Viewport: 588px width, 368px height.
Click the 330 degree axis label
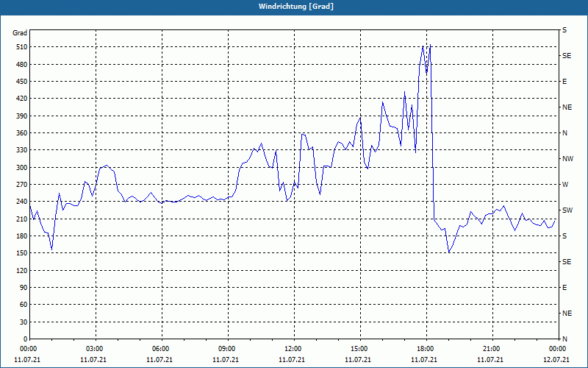[23, 150]
